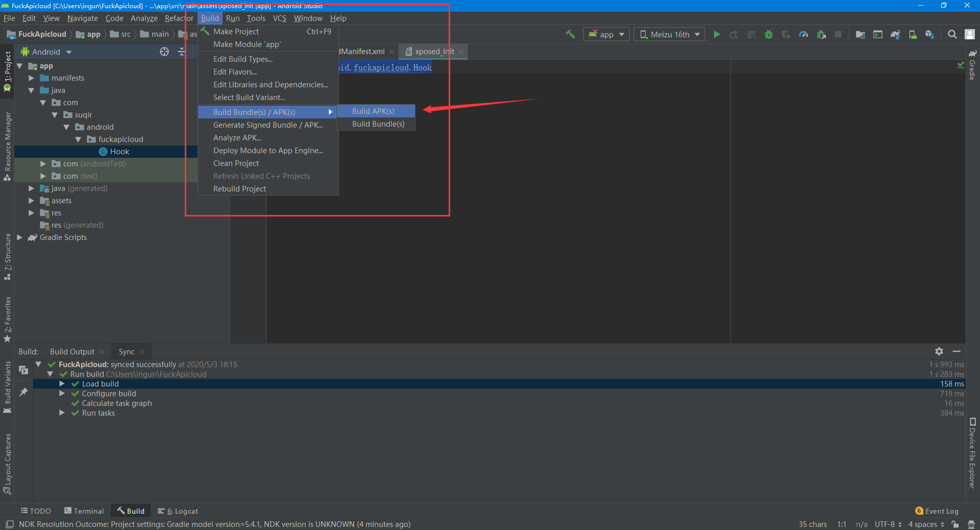Toggle the Pin tab icon in Build panel

pos(23,392)
